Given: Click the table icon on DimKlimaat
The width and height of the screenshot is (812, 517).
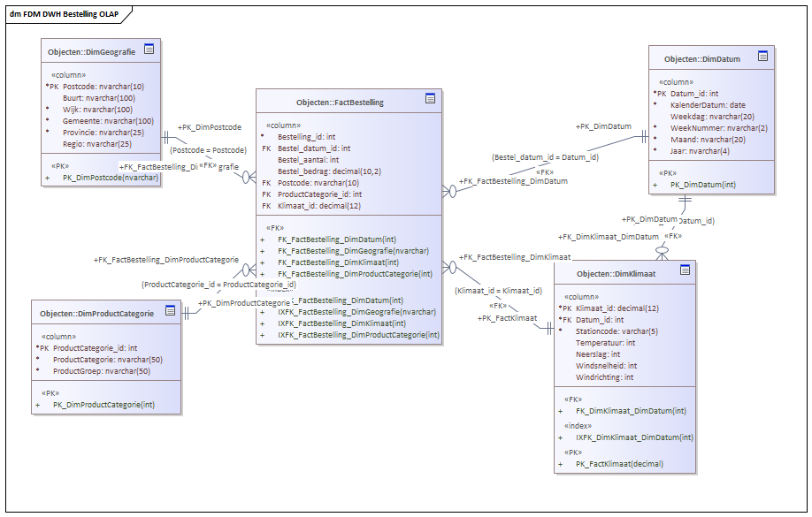Looking at the screenshot, I should coord(686,270).
